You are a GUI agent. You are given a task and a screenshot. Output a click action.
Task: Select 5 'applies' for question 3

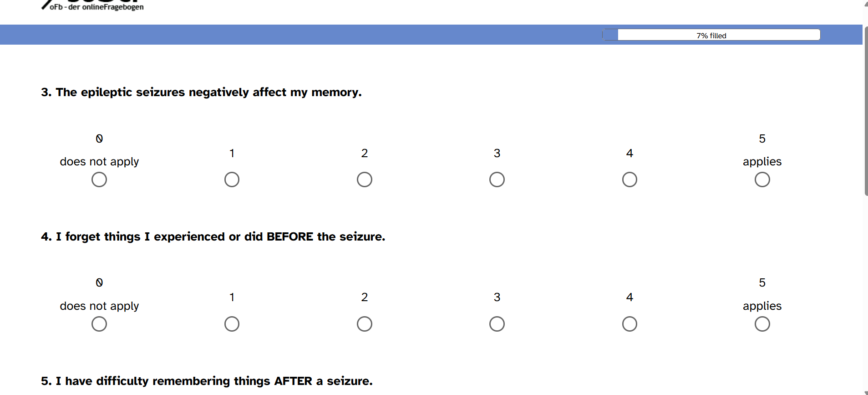(762, 180)
